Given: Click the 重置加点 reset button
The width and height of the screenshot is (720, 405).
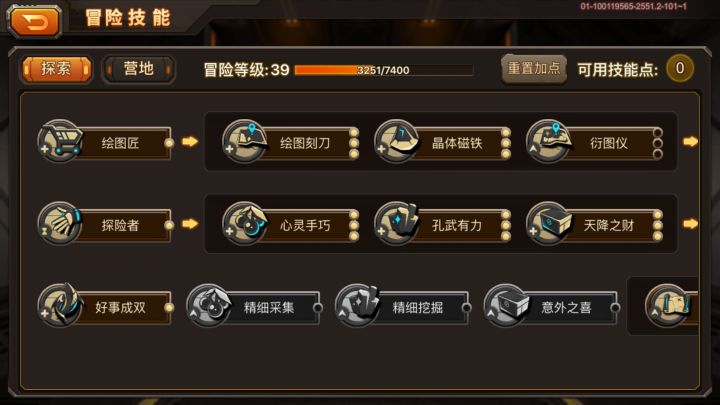Looking at the screenshot, I should click(x=534, y=69).
